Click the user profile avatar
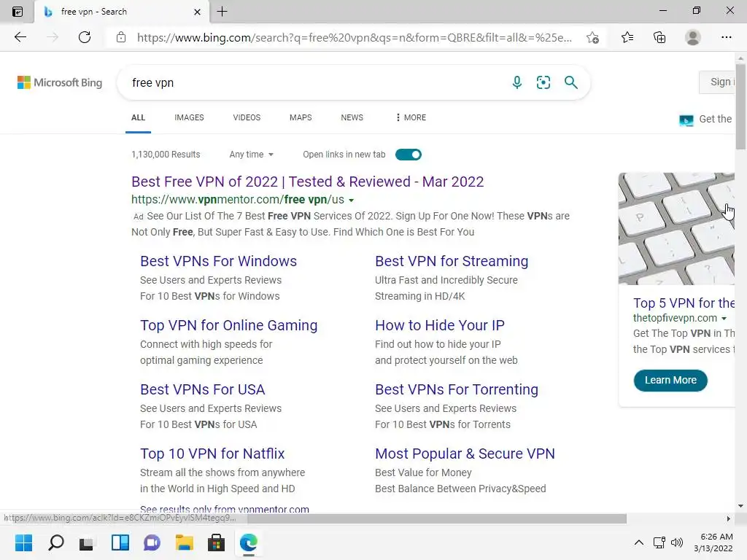 click(x=693, y=37)
